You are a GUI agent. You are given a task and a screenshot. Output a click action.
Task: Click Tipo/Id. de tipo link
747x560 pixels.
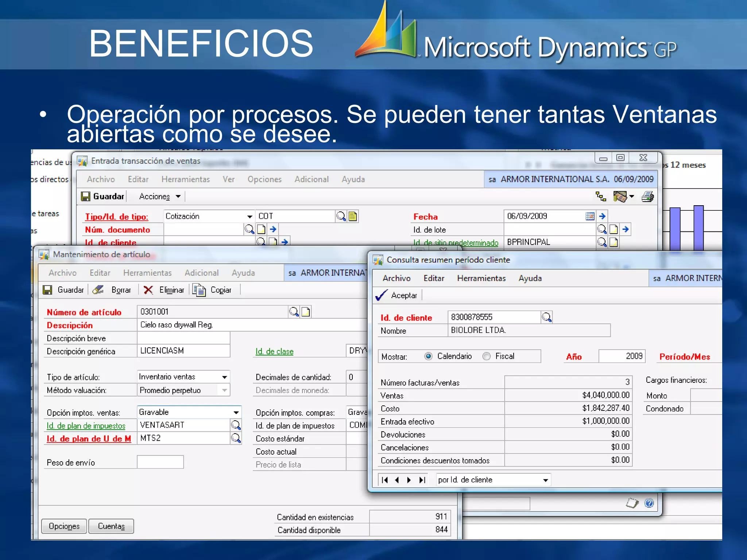tap(117, 217)
